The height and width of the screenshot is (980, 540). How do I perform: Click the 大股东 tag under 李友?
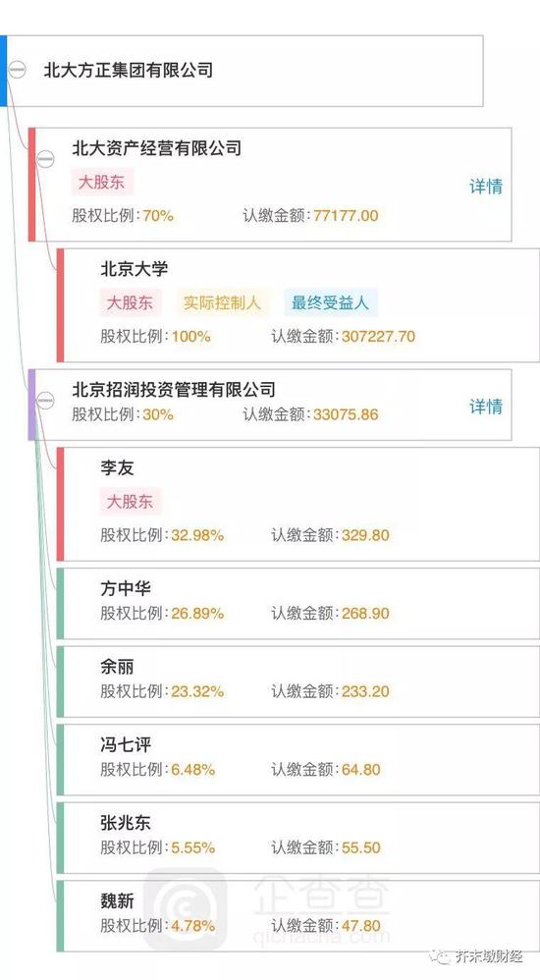coord(130,501)
